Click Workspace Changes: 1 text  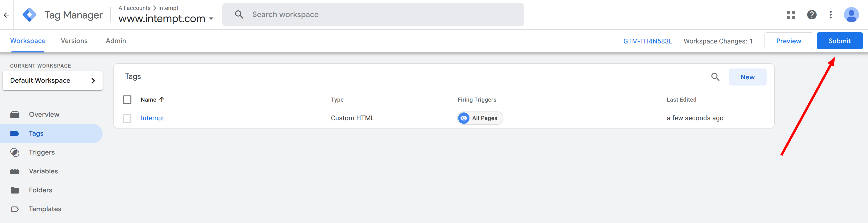pyautogui.click(x=718, y=41)
